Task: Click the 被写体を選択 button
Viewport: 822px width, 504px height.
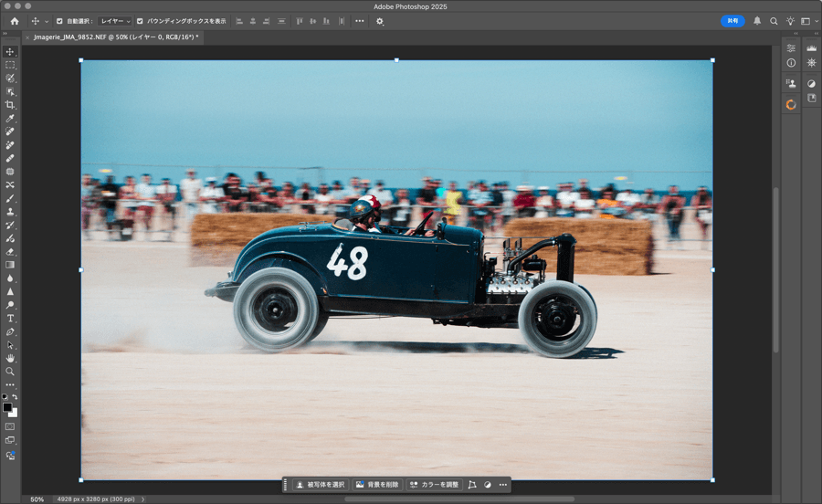Action: pyautogui.click(x=321, y=485)
